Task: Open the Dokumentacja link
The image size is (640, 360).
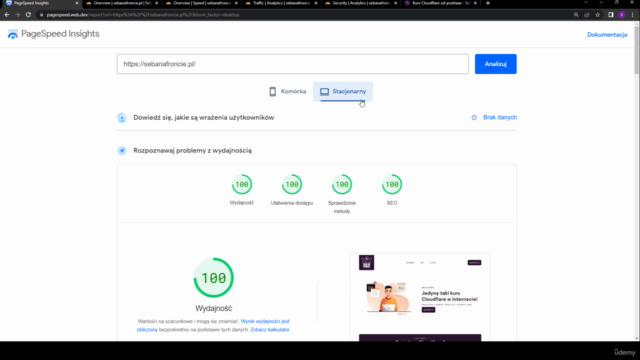Action: click(607, 35)
